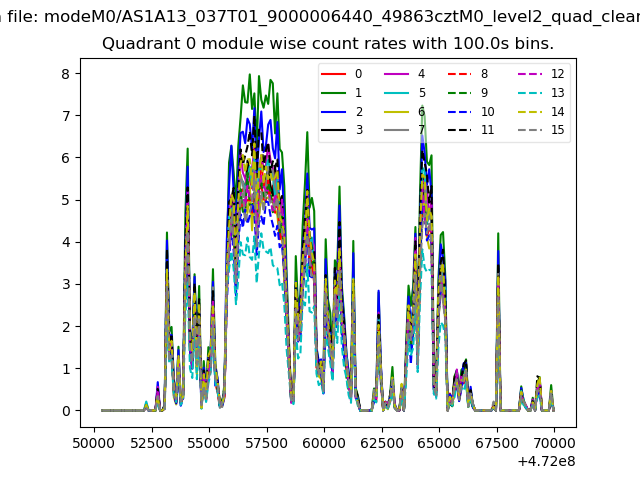Click the x-axis tick label '57500'
The height and width of the screenshot is (480, 640).
267,443
